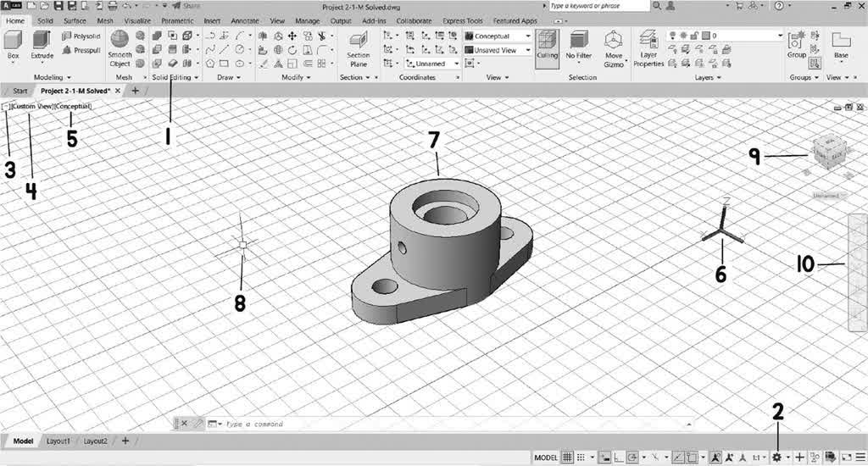The image size is (868, 466).
Task: Click the Save icon in quick access toolbar
Action: click(58, 6)
